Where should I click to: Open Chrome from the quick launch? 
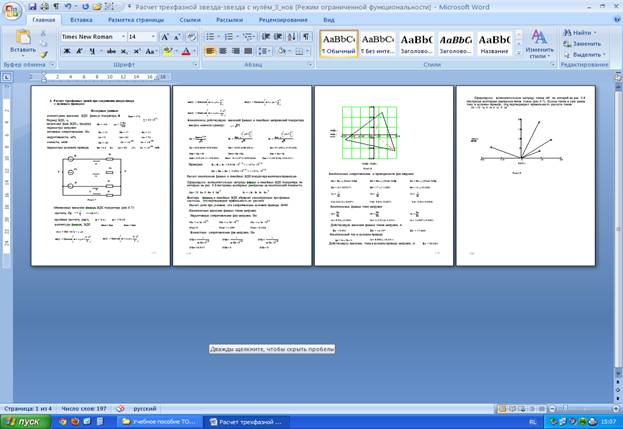pos(63,421)
